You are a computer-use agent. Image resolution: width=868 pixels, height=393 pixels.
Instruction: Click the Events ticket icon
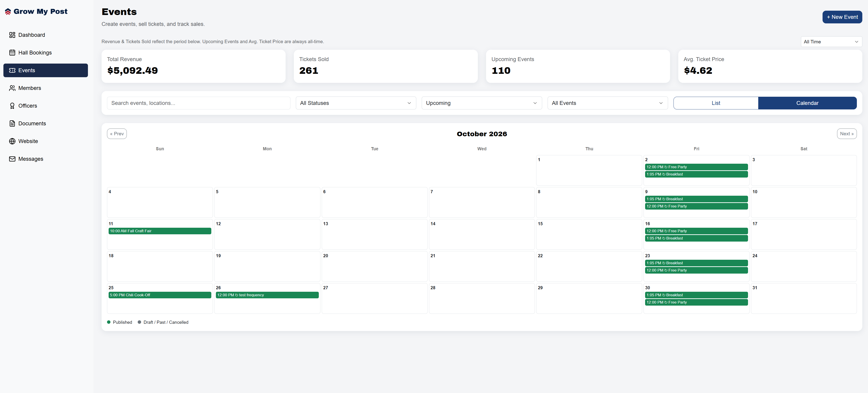[x=12, y=70]
